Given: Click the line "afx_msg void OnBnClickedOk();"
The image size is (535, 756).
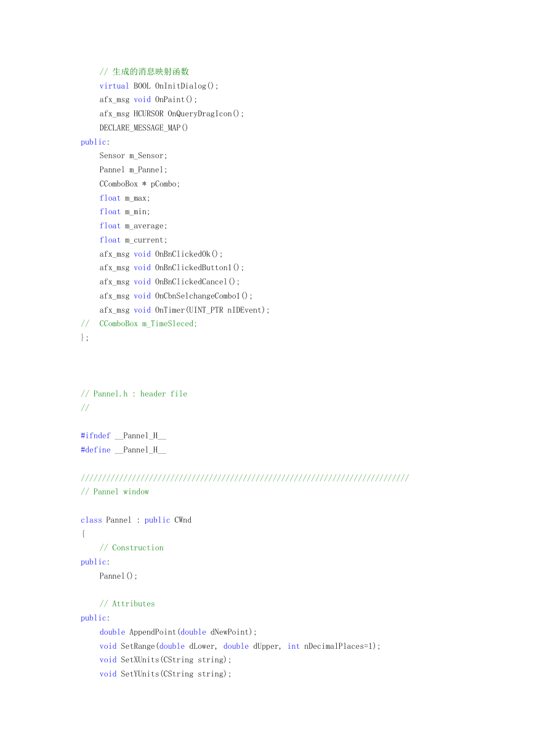Looking at the screenshot, I should click(x=161, y=254).
